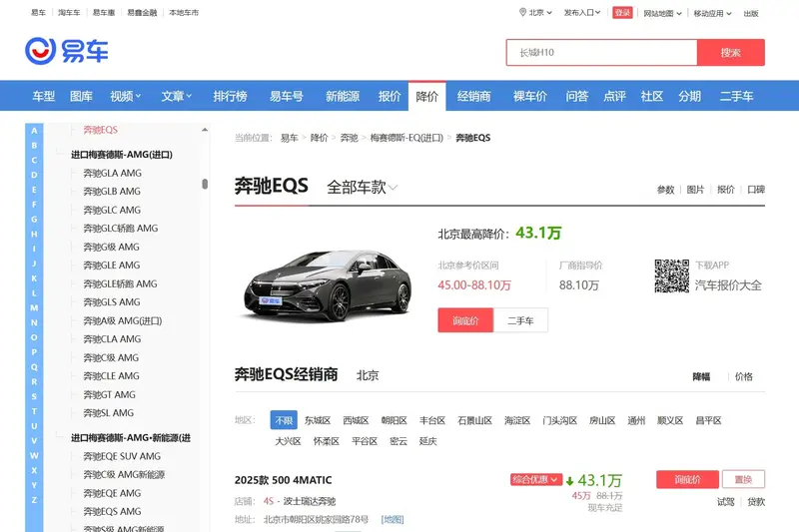Click the red 搜索 button

coord(731,53)
